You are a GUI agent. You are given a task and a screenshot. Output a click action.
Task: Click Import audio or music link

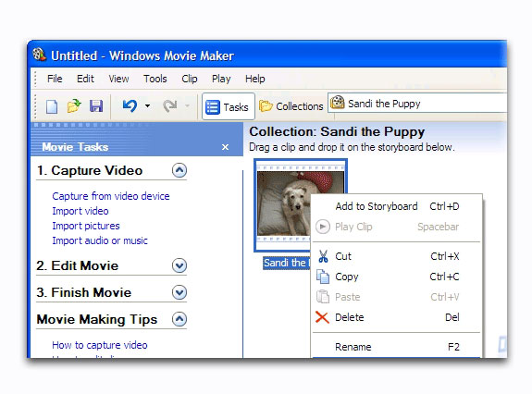[x=100, y=240]
